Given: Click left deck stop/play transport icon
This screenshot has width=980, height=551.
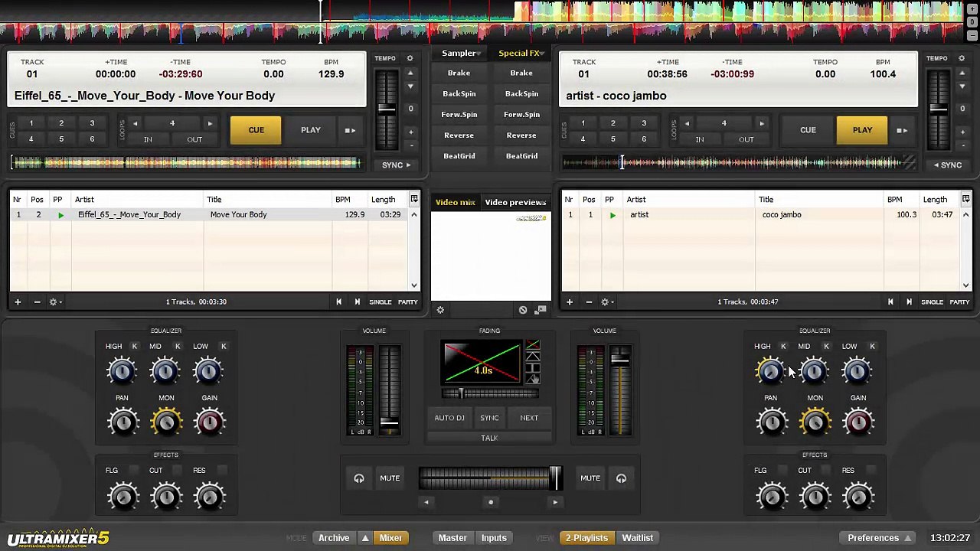Looking at the screenshot, I should coord(350,131).
